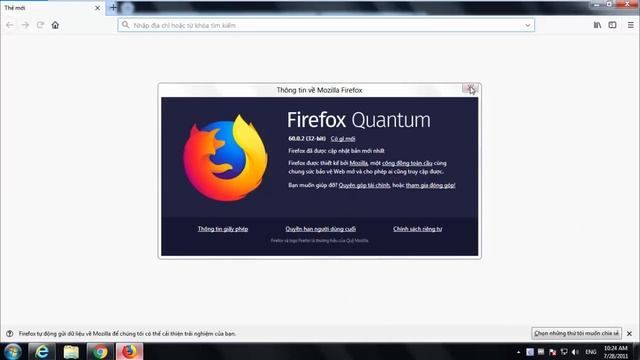Close the About Mozilla Firefox dialog
This screenshot has width=640, height=360.
pos(470,89)
